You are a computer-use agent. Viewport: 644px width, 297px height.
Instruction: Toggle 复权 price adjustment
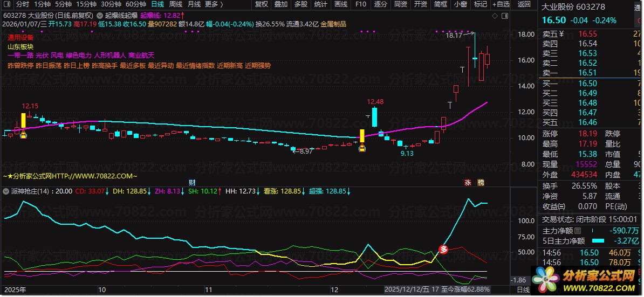[x=261, y=4]
